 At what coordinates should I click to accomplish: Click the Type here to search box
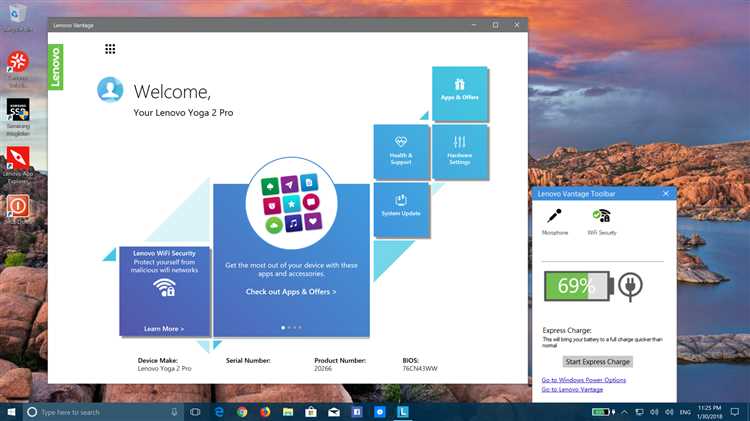tap(103, 412)
